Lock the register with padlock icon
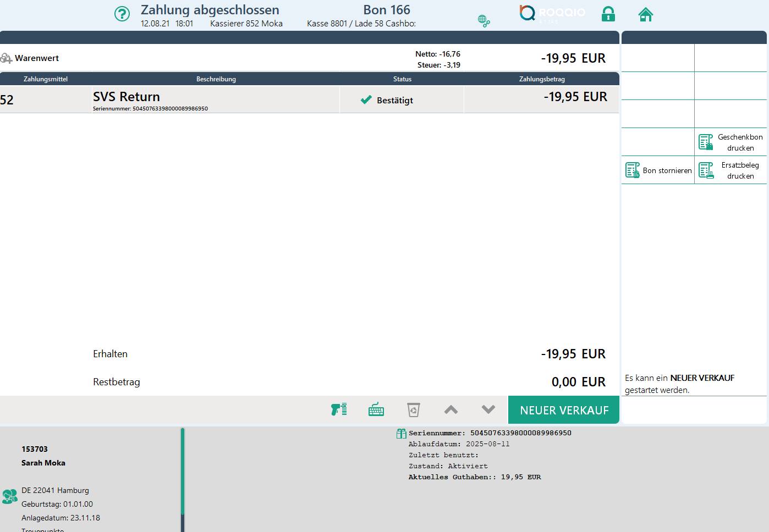 [608, 14]
